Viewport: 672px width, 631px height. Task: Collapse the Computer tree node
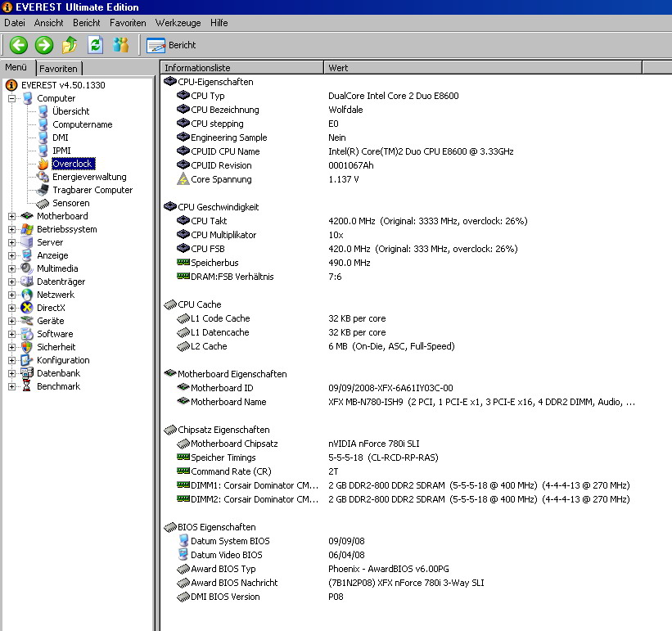(x=11, y=98)
